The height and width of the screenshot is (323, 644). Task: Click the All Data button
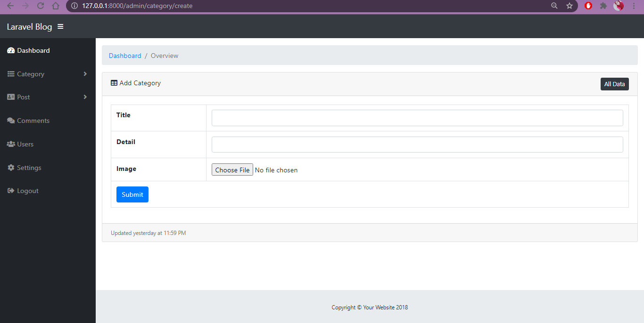614,84
